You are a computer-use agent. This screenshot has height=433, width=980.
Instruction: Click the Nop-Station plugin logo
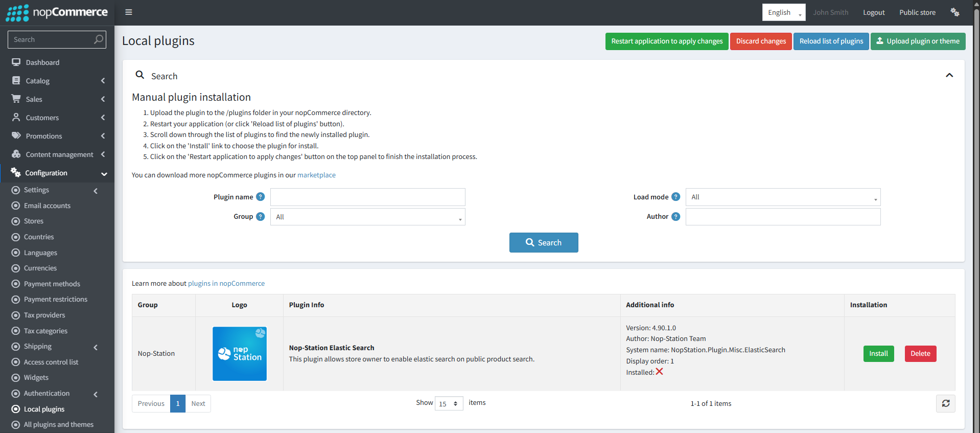pyautogui.click(x=240, y=354)
